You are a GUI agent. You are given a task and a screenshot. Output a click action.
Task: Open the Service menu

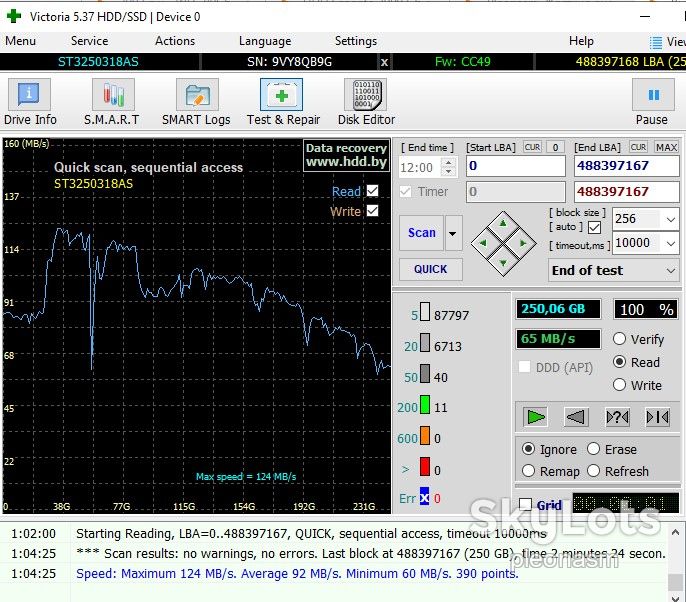click(x=89, y=41)
